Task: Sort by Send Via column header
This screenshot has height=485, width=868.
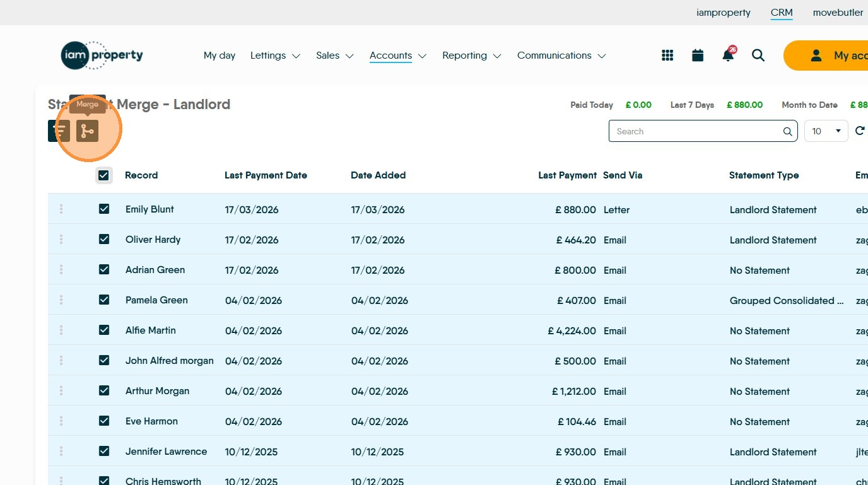Action: [x=623, y=175]
